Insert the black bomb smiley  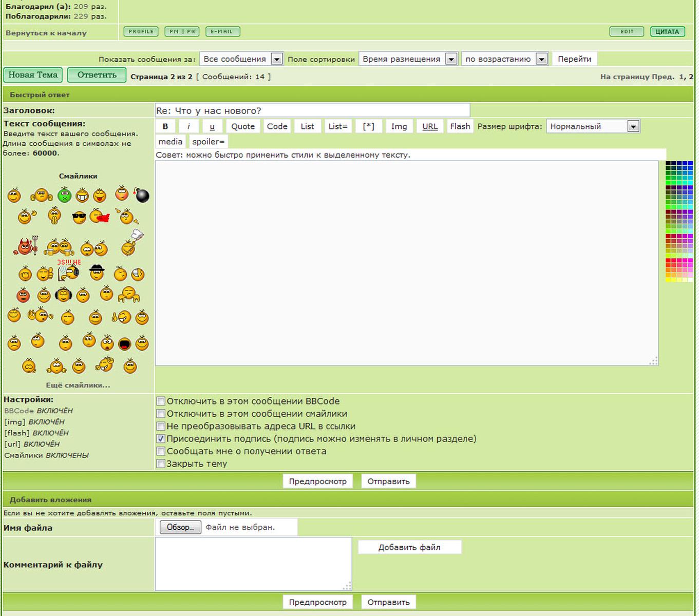142,195
